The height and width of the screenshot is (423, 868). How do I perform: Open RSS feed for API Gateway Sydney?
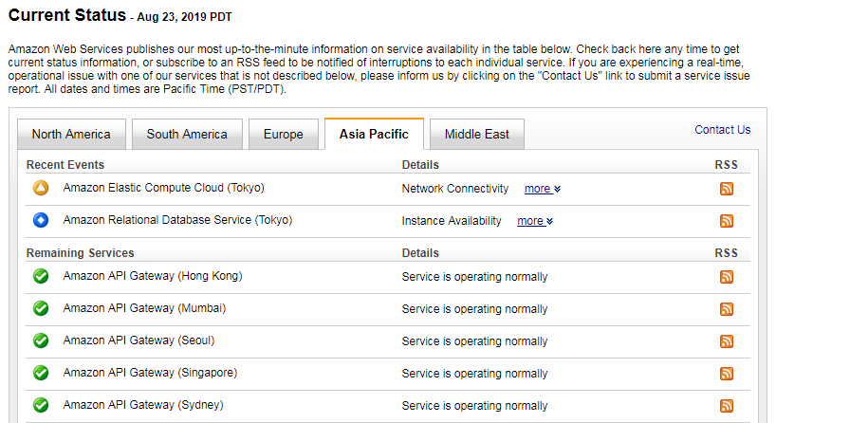[727, 406]
